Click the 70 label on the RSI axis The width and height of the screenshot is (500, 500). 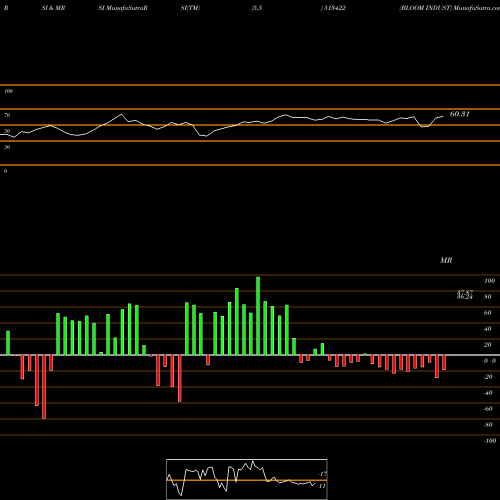(7, 115)
